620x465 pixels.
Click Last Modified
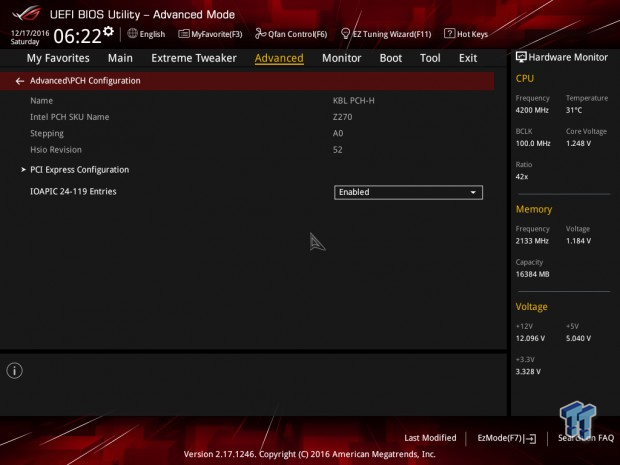pyautogui.click(x=430, y=438)
